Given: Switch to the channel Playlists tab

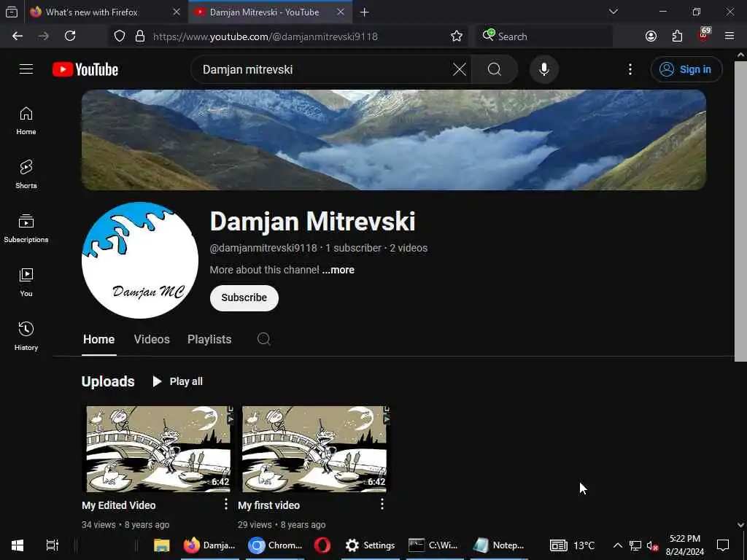Looking at the screenshot, I should point(209,340).
